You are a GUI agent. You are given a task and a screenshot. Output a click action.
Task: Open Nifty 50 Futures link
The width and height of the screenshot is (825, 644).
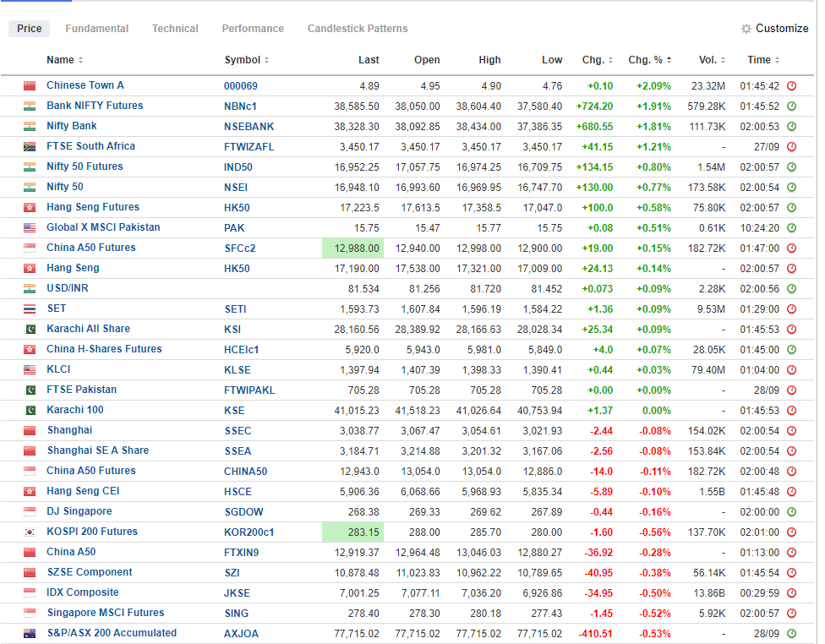click(x=85, y=166)
